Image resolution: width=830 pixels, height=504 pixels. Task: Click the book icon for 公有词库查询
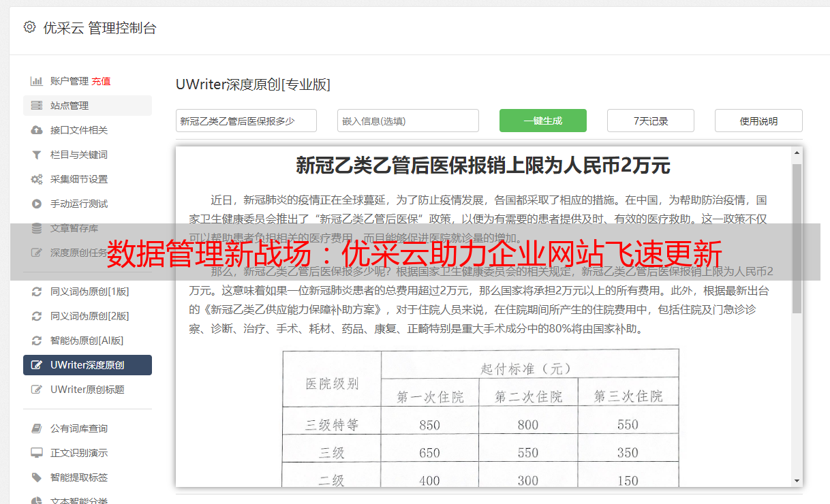(x=37, y=428)
